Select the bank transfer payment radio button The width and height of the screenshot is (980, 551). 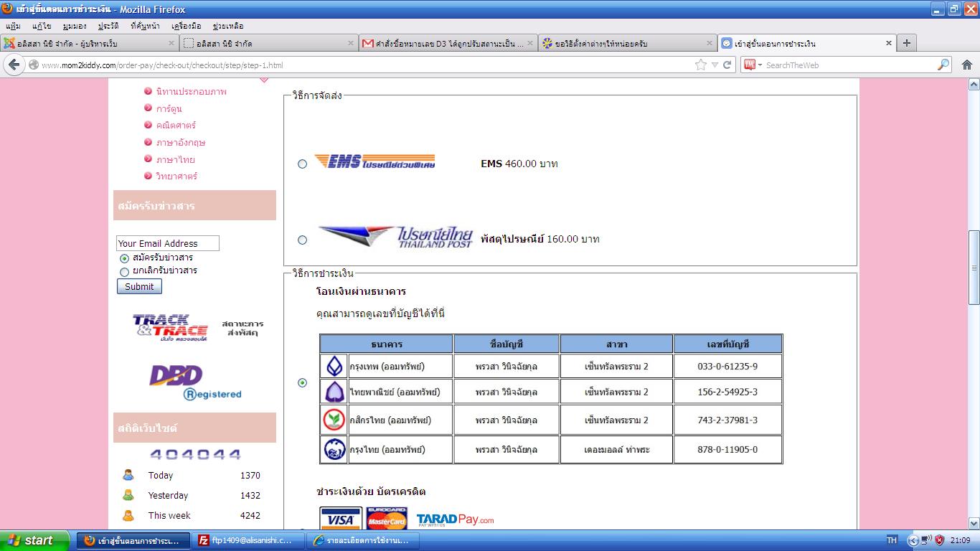click(x=302, y=382)
